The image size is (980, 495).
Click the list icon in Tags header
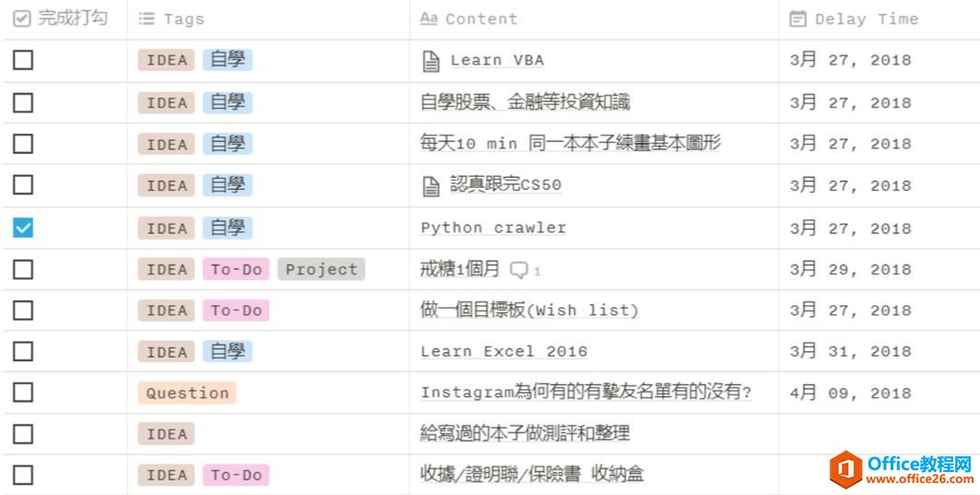pos(147,18)
